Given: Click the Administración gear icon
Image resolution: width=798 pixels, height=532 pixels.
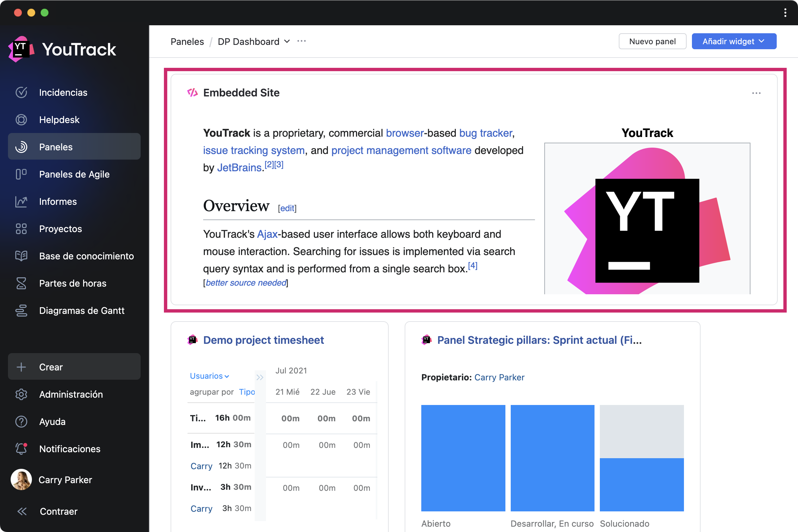Looking at the screenshot, I should [x=21, y=394].
